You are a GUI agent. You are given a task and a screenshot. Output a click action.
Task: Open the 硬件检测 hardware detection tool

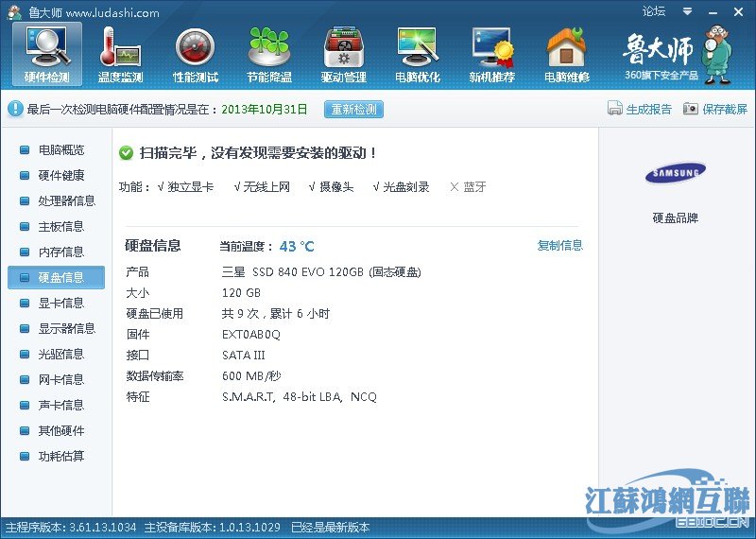point(47,55)
